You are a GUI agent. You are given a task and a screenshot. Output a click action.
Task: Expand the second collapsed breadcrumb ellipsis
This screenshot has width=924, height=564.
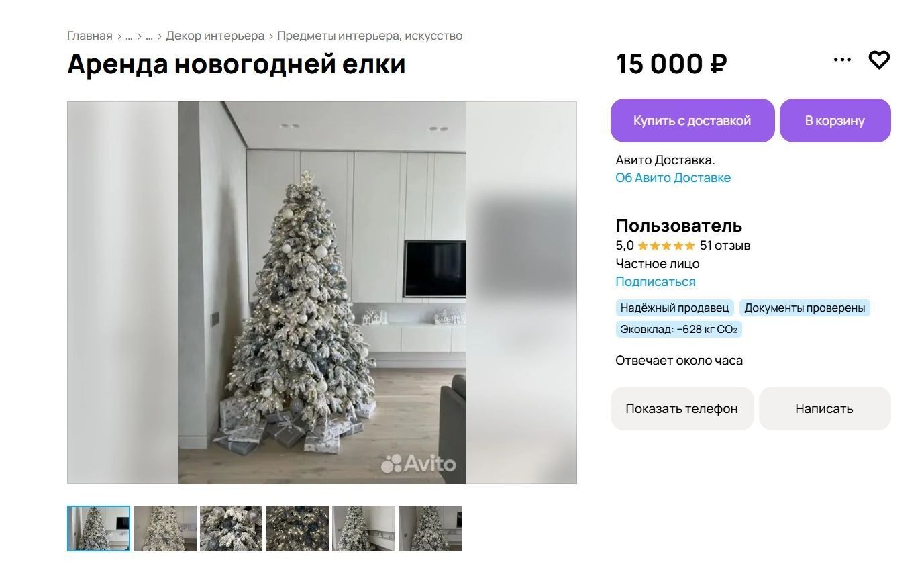point(149,36)
